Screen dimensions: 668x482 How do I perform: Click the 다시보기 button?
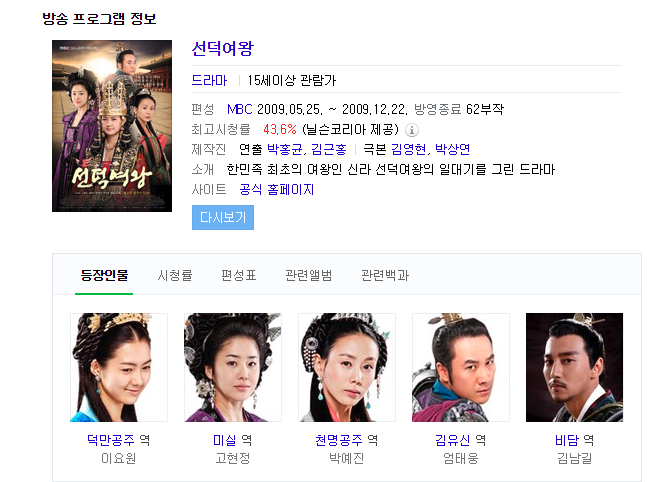point(223,217)
